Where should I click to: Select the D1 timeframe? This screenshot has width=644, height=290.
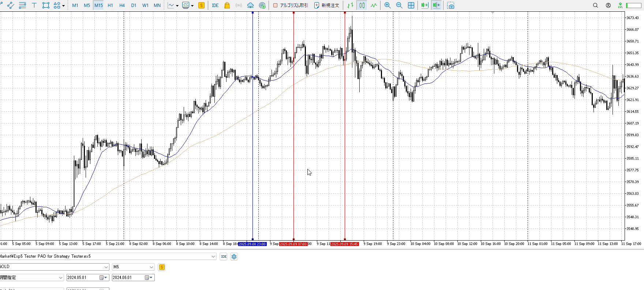pyautogui.click(x=134, y=5)
